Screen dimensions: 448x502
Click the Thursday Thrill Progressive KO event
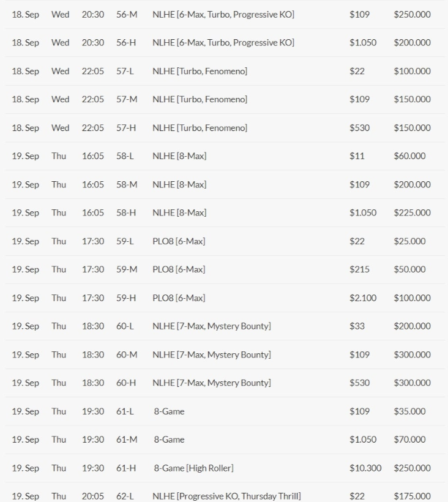[x=226, y=496]
